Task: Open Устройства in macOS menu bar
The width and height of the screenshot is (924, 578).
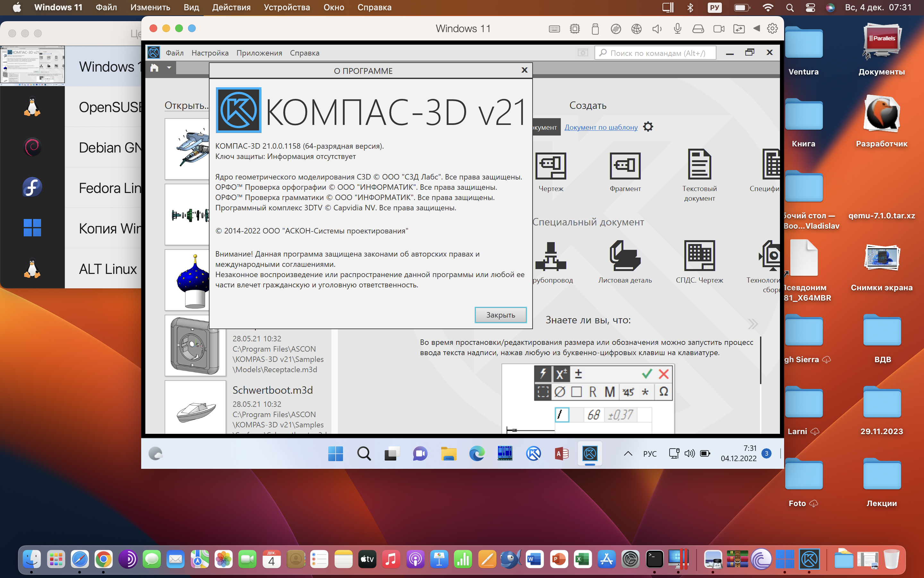Action: tap(287, 7)
